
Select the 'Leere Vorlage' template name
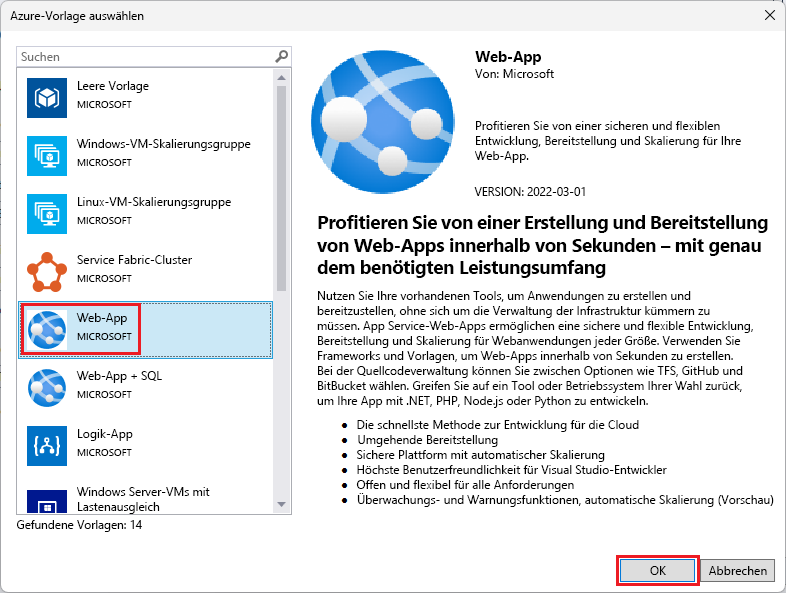click(113, 86)
